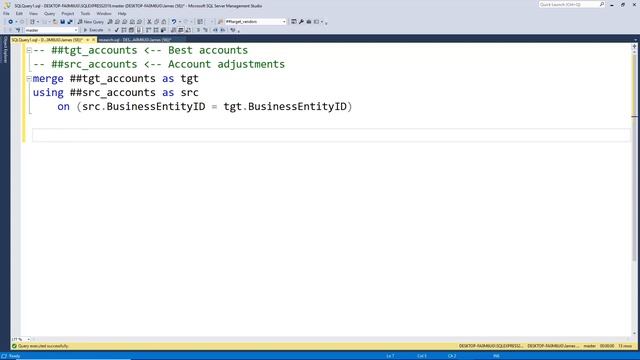Click the Cut scissors icon
The width and height of the screenshot is (640, 360).
pyautogui.click(x=149, y=22)
